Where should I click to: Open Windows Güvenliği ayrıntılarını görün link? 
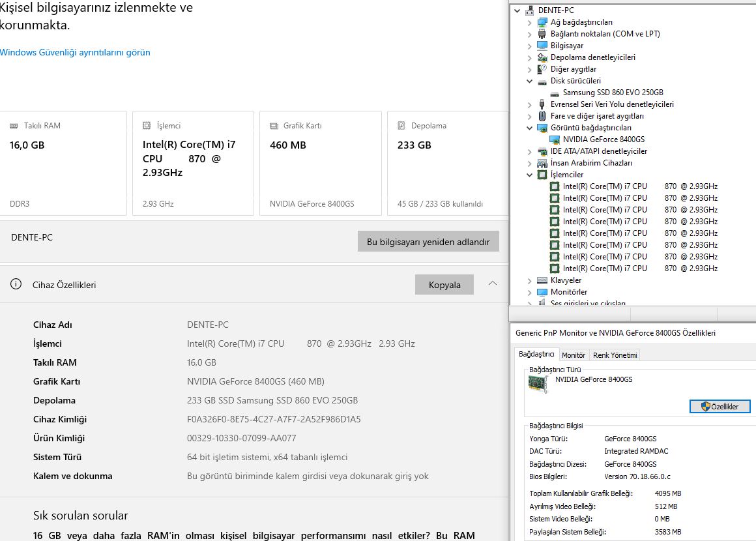[75, 52]
